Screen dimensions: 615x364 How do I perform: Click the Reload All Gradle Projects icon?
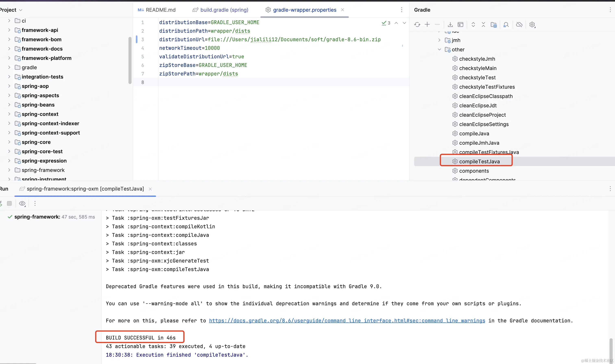click(417, 25)
